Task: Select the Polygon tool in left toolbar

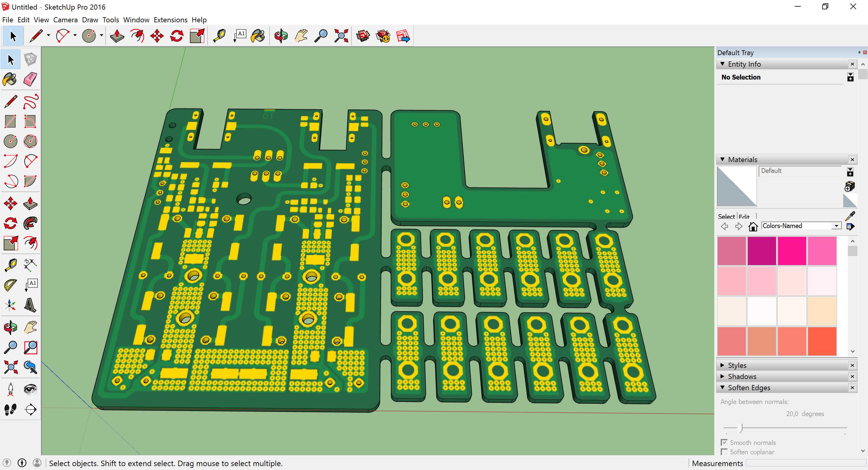Action: point(30,141)
